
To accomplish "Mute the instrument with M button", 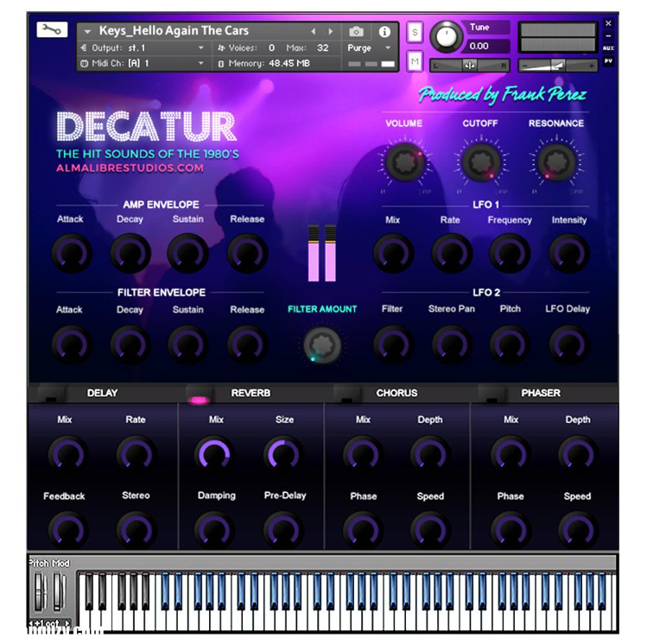I will click(x=415, y=61).
